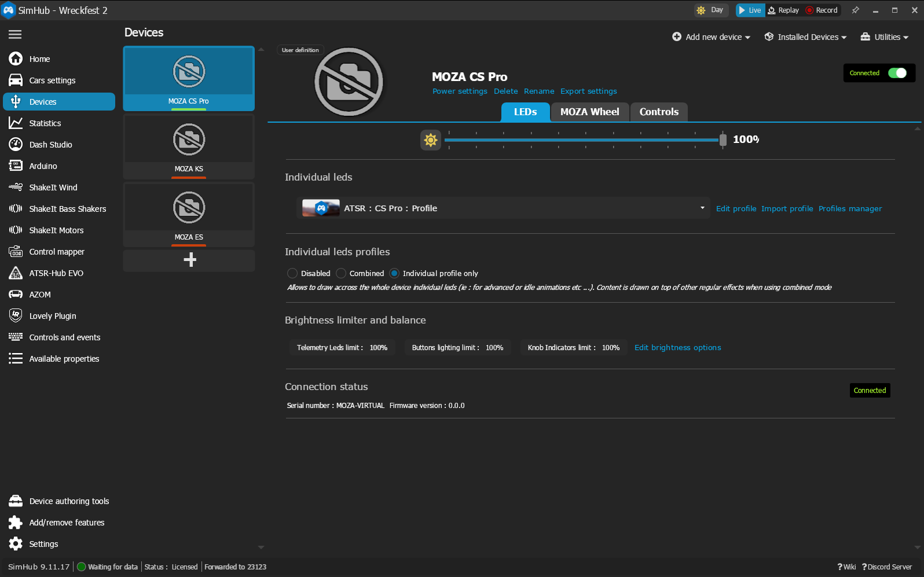Expand the Installed Devices dropdown
This screenshot has width=924, height=577.
pyautogui.click(x=805, y=37)
